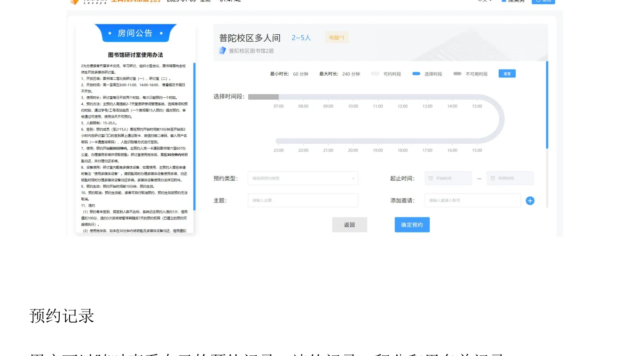Click the chevron arrow in the 预约类型 select box

coord(353,178)
